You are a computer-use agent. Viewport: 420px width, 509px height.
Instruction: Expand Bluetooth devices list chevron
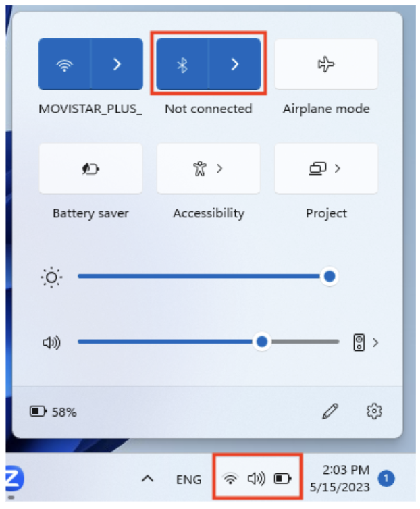pos(235,64)
